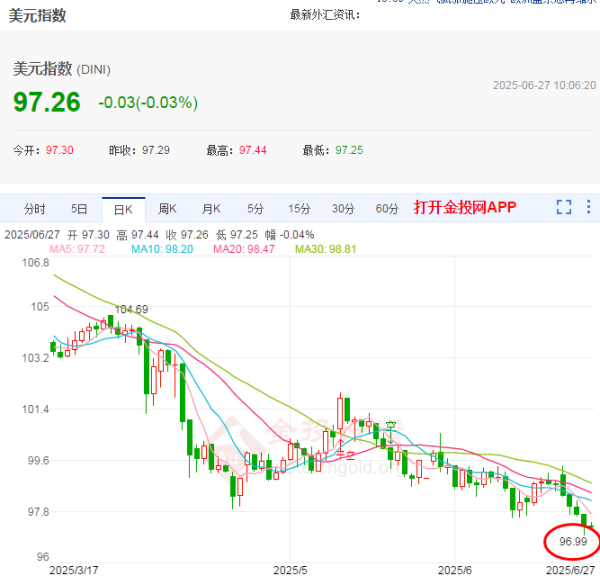Click the MA20: 98.47 legend

coord(244,249)
